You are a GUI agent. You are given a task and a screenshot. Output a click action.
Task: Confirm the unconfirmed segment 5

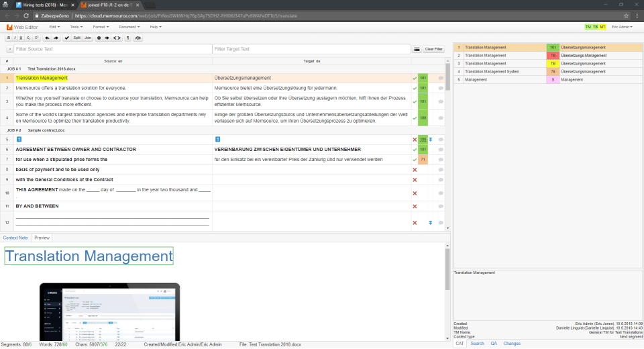pyautogui.click(x=415, y=140)
